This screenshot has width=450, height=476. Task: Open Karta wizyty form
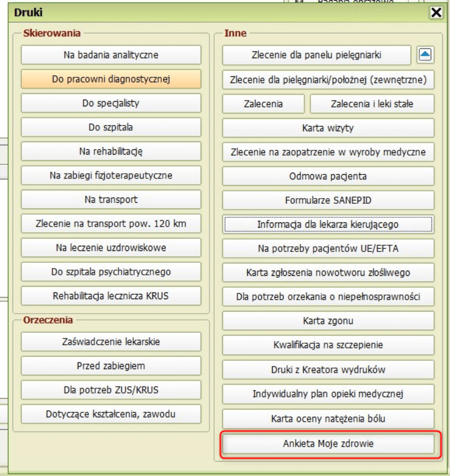point(328,128)
